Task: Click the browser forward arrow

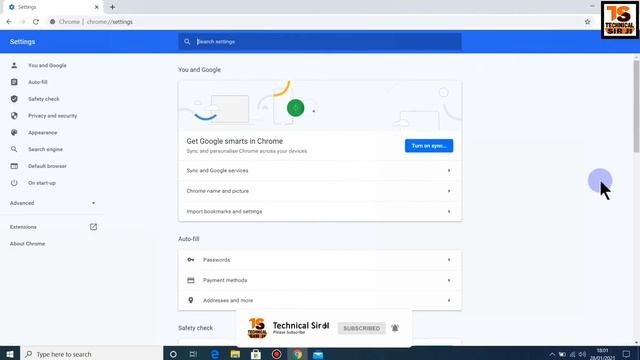Action: click(22, 22)
